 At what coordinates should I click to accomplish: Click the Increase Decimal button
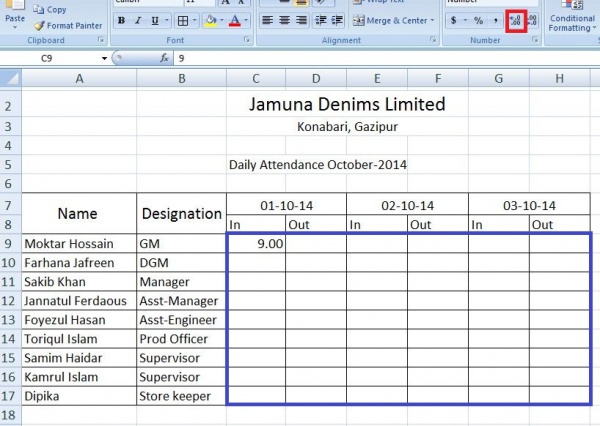tap(516, 21)
